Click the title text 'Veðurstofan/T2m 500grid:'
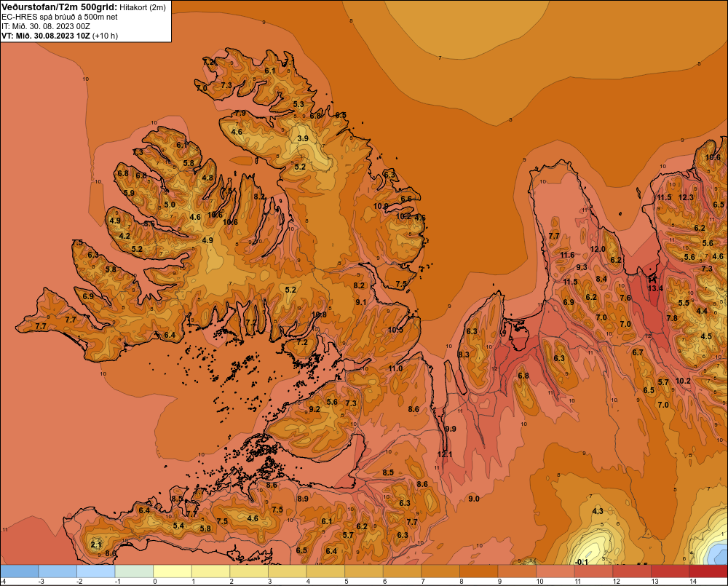The width and height of the screenshot is (728, 586). [59, 7]
